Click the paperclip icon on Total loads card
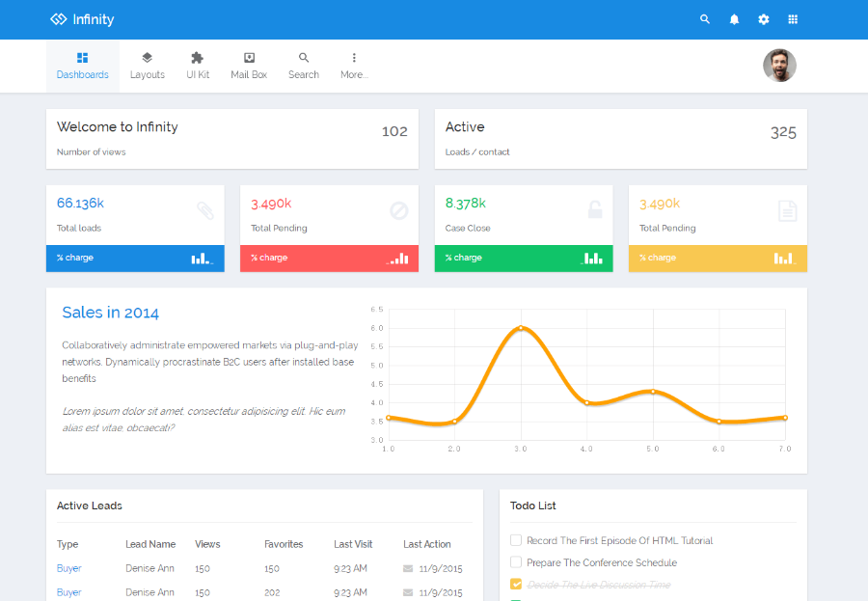 pos(205,210)
